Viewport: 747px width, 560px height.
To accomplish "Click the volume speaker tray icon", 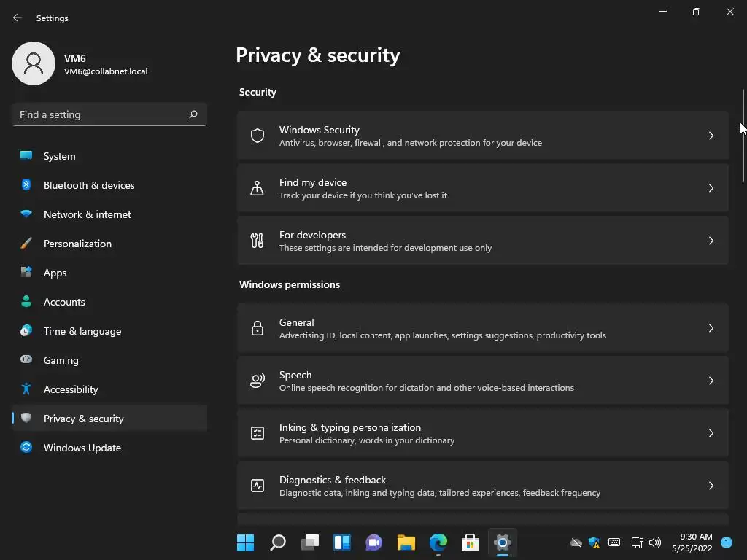I will pyautogui.click(x=655, y=542).
